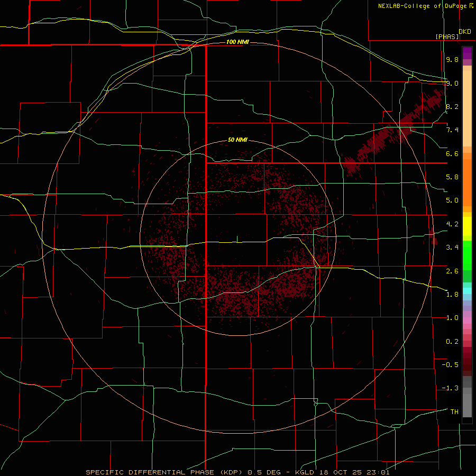Viewport: 476px width, 476px height.
Task: Click the Specific Differential Phase caption at bottom
Action: (x=237, y=472)
